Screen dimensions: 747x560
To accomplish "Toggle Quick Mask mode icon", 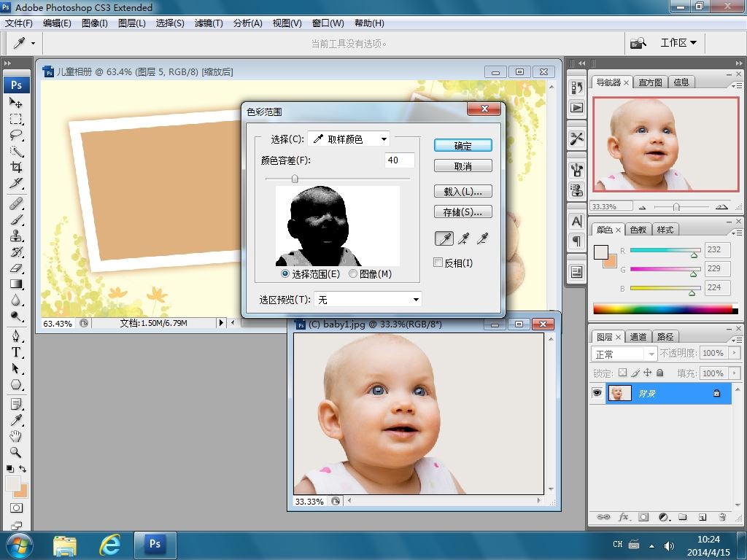I will 16,508.
